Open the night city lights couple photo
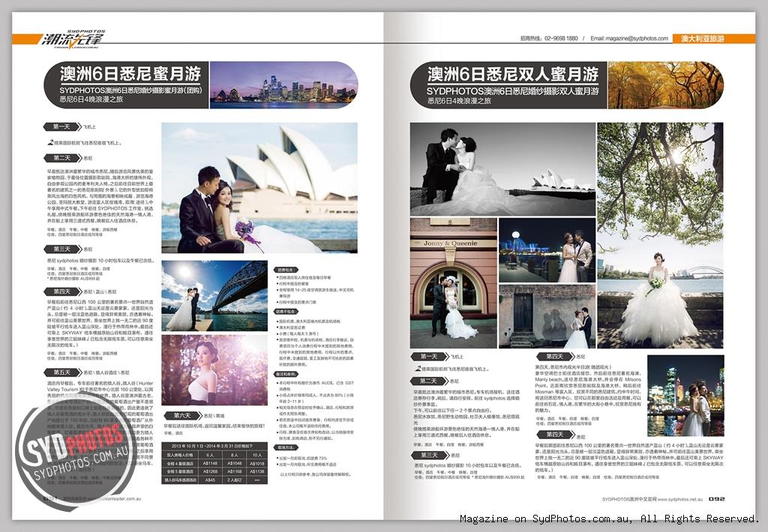This screenshot has height=532, width=768. (x=685, y=396)
